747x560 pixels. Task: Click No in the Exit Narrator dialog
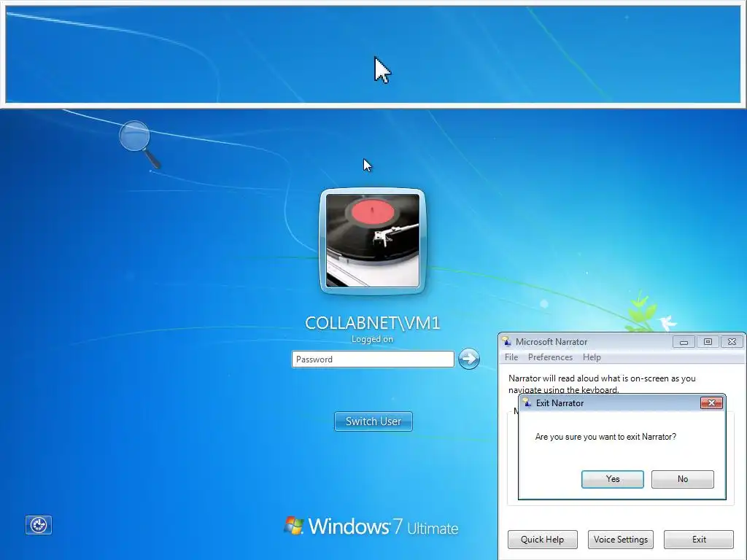coord(683,479)
